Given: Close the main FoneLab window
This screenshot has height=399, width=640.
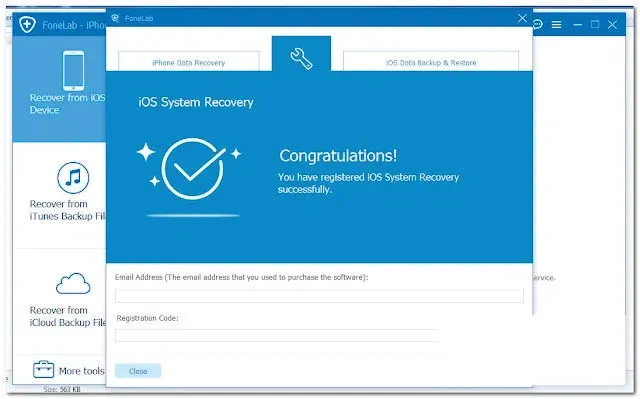Looking at the screenshot, I should click(612, 24).
